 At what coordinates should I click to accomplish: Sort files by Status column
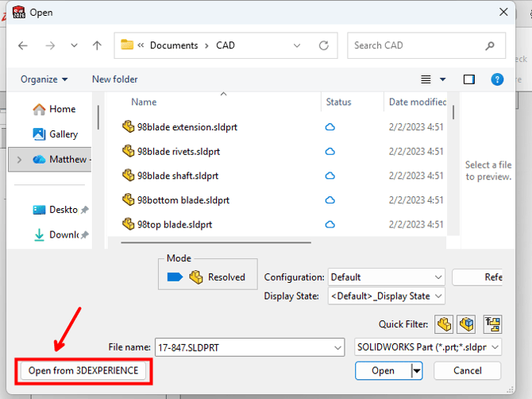click(338, 102)
